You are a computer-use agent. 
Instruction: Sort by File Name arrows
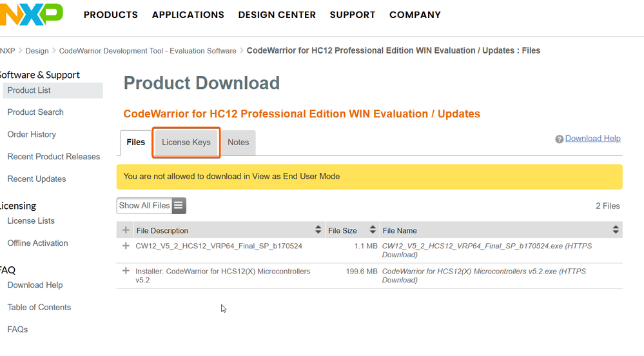pos(615,230)
